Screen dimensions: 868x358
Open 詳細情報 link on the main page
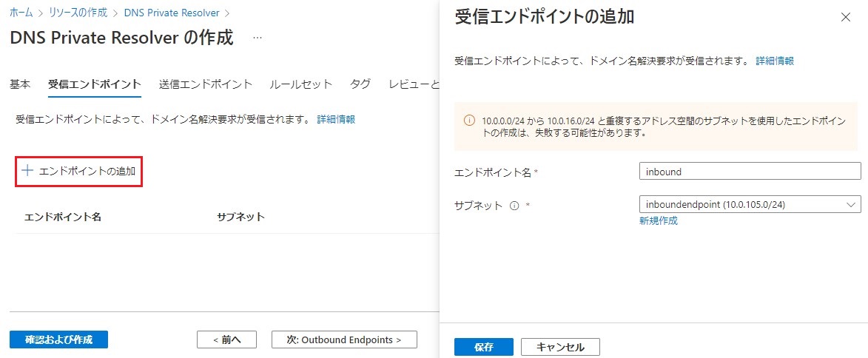click(335, 119)
